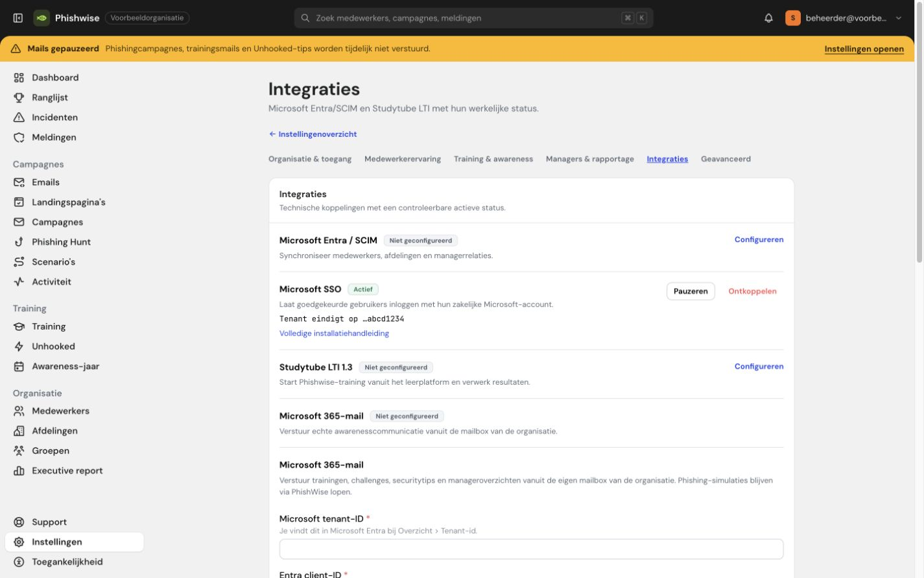Configure Microsoft Entra / SCIM

759,239
